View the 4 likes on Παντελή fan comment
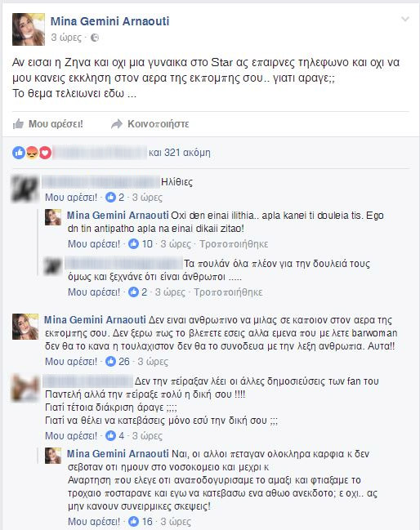The image size is (420, 530). point(115,436)
